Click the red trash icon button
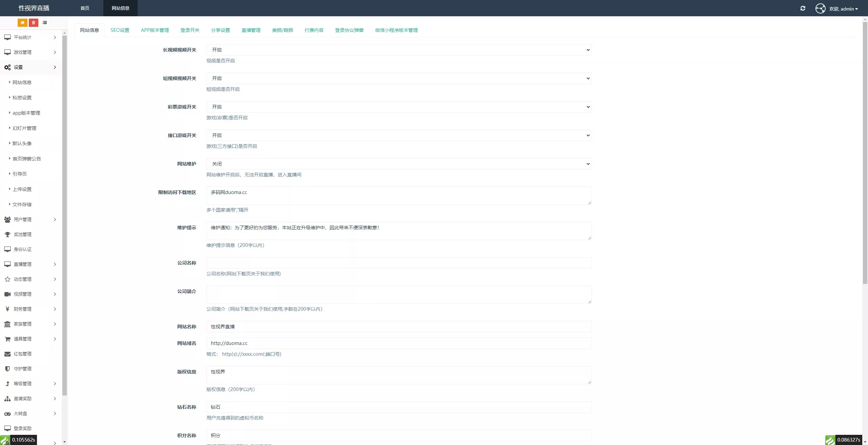 tap(34, 23)
